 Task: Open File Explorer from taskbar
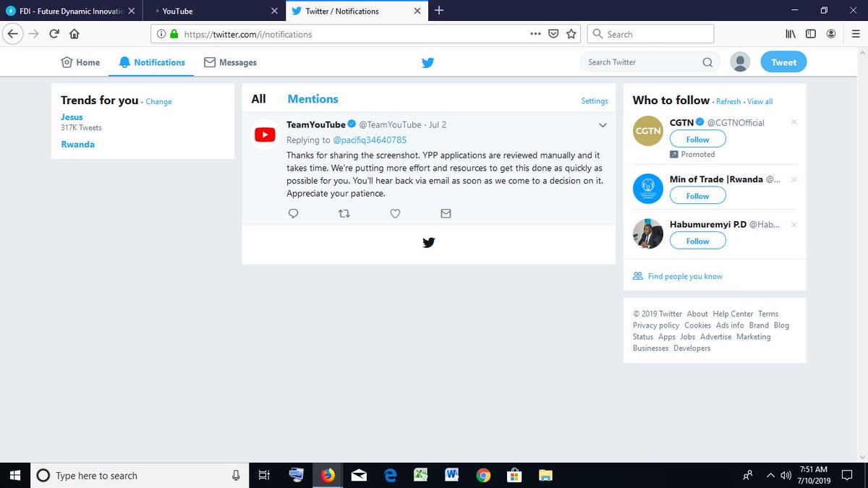pyautogui.click(x=545, y=475)
